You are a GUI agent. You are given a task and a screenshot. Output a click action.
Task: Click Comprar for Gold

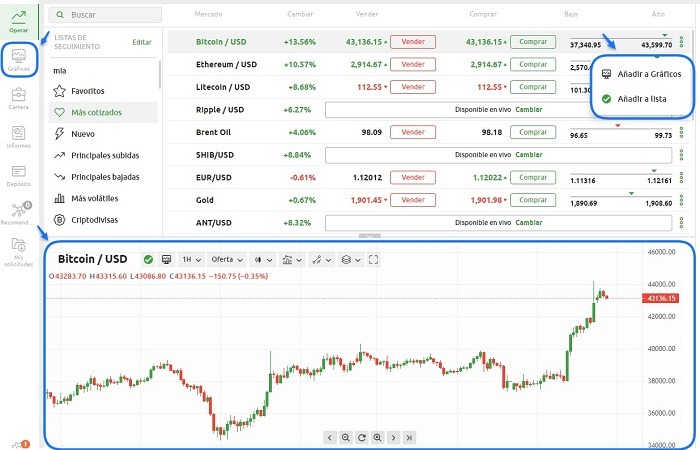(533, 200)
